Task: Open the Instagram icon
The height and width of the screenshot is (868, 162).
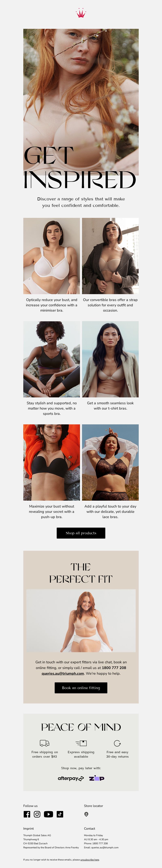Action: (37, 814)
